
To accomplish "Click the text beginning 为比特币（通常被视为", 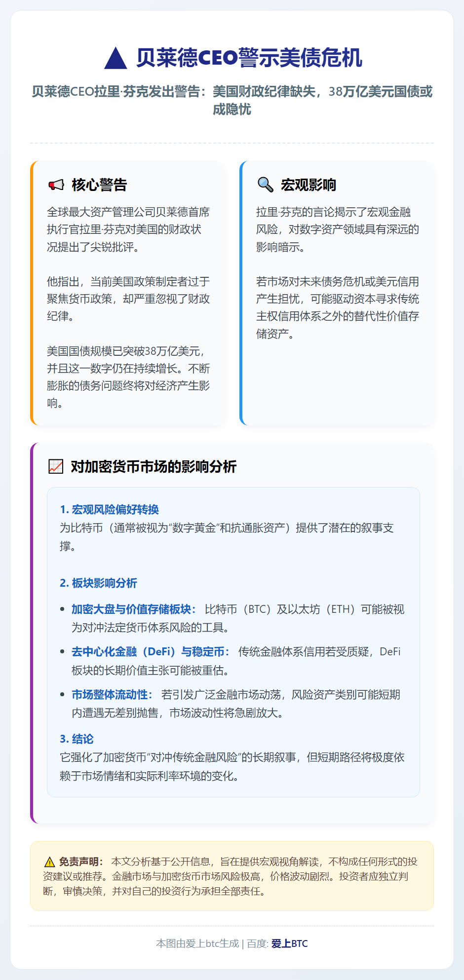I will (227, 537).
